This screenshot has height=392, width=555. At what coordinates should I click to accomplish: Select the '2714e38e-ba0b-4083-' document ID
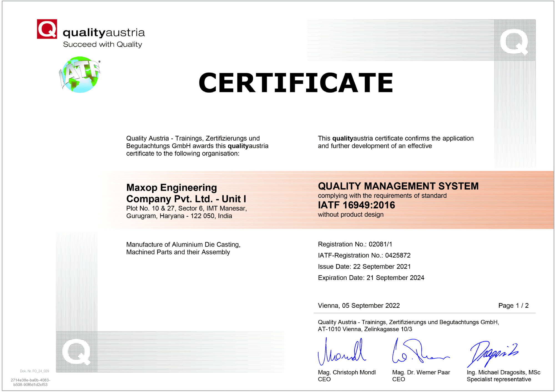pyautogui.click(x=31, y=380)
